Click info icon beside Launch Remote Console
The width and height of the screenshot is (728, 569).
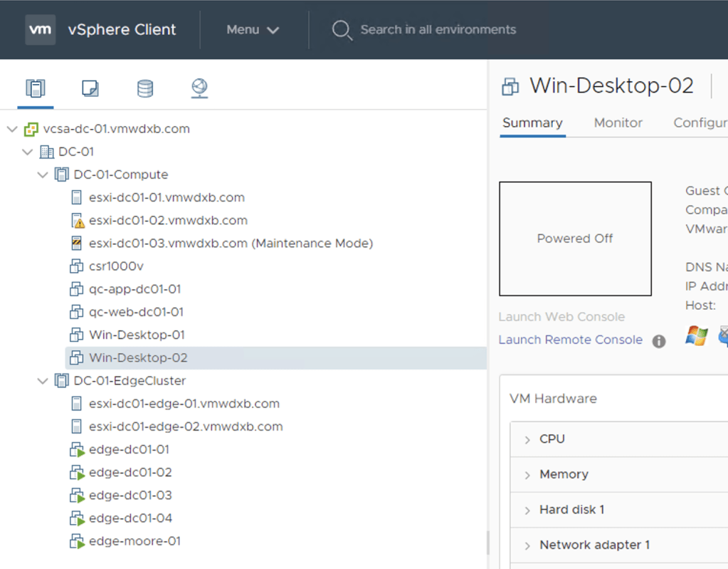tap(659, 341)
